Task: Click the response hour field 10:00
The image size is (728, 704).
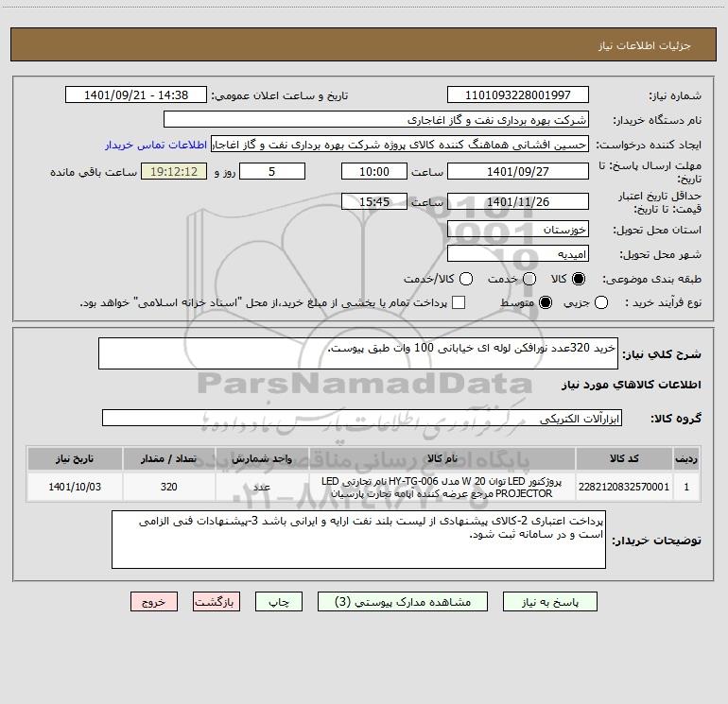Action: (x=374, y=172)
